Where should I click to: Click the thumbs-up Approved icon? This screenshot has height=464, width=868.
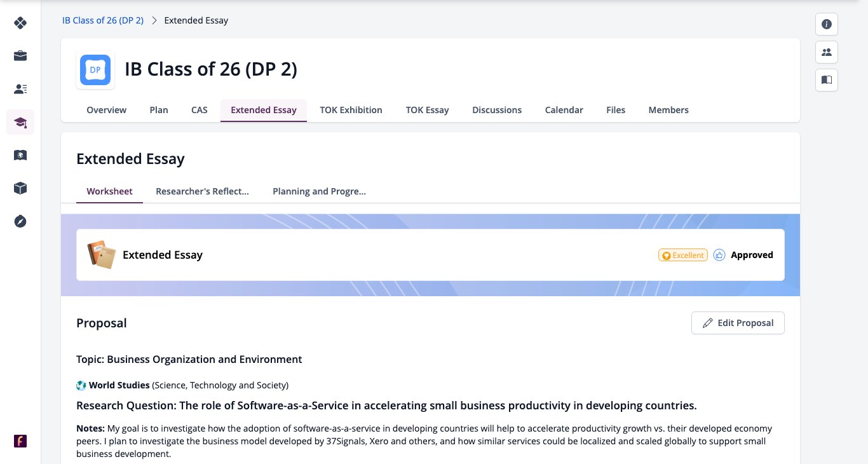coord(719,255)
